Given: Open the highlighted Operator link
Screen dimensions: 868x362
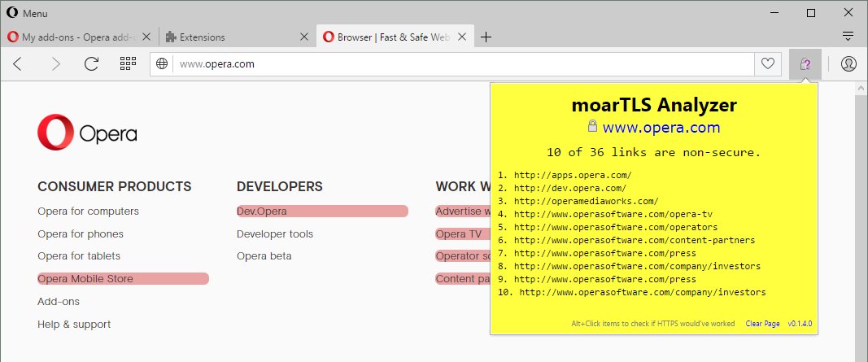Looking at the screenshot, I should (463, 256).
